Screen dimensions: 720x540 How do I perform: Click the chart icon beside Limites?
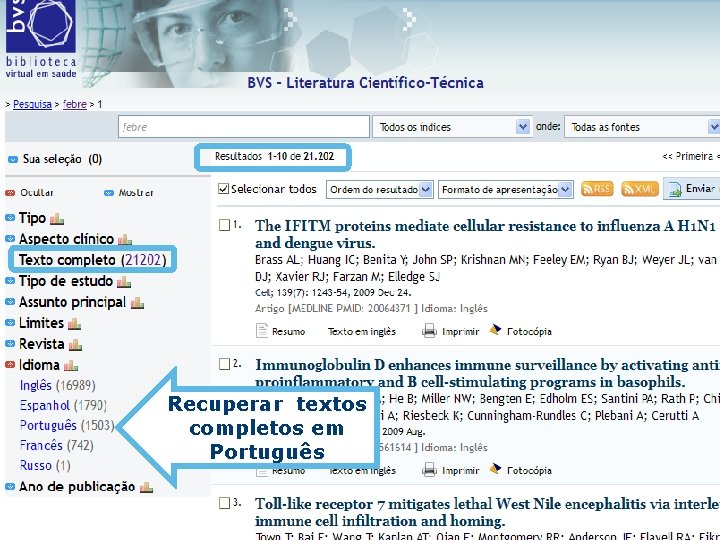[74, 324]
